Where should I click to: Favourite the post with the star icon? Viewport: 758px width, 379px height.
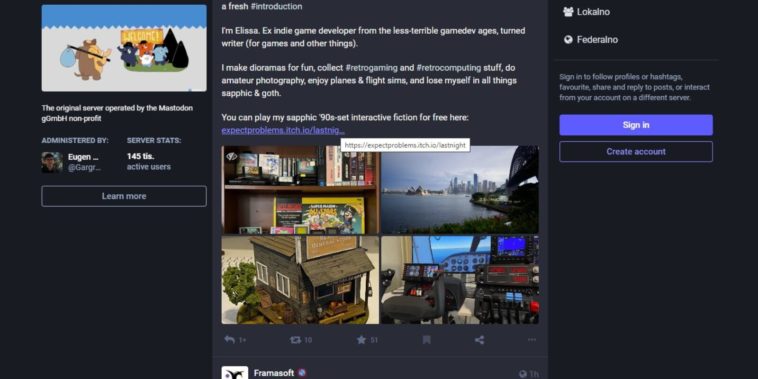tap(361, 340)
